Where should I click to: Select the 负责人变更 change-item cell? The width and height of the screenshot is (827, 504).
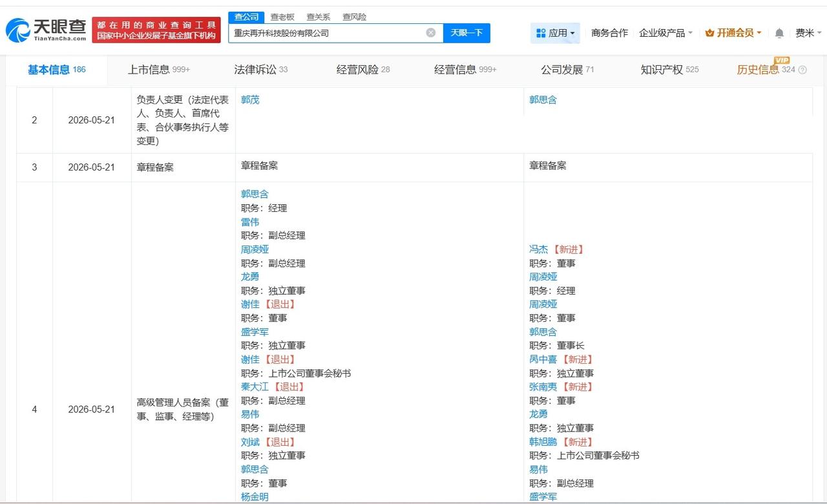[183, 120]
